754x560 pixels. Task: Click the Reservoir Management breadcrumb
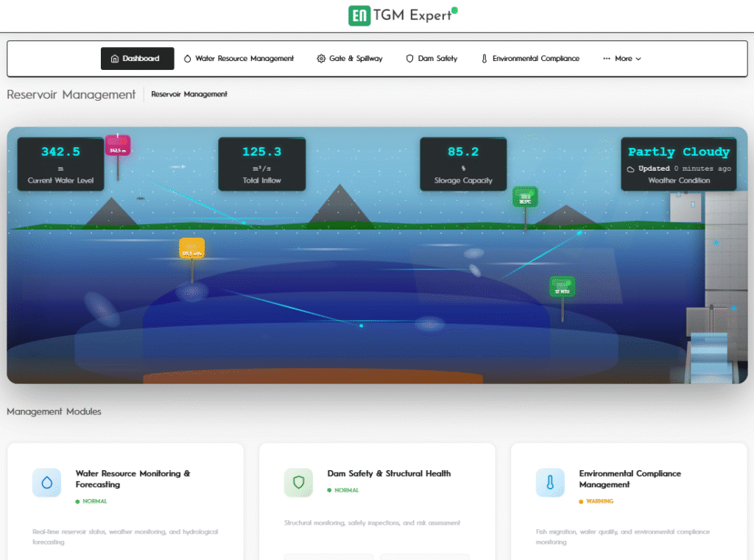189,94
